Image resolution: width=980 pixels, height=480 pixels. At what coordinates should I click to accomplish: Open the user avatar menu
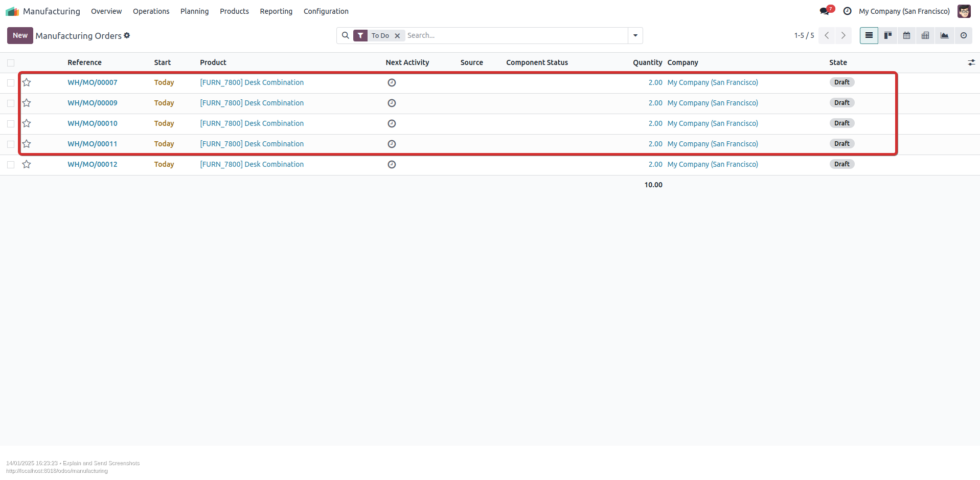964,11
